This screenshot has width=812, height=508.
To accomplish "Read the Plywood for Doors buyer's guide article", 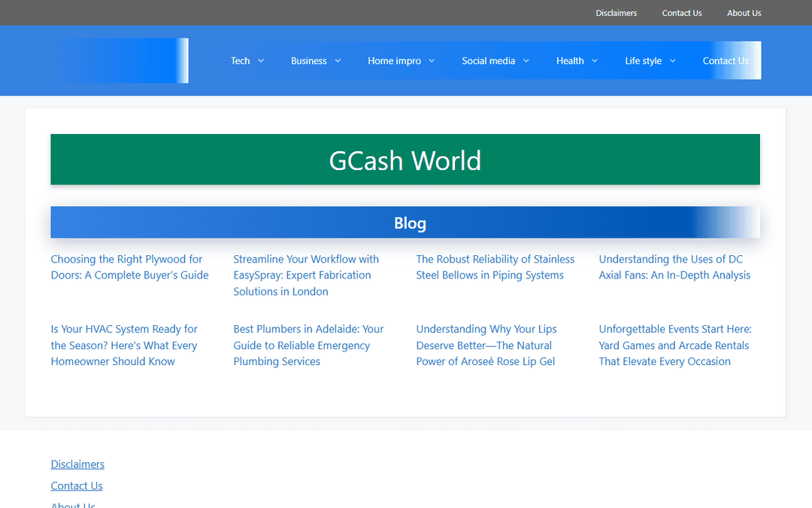I will tap(129, 267).
